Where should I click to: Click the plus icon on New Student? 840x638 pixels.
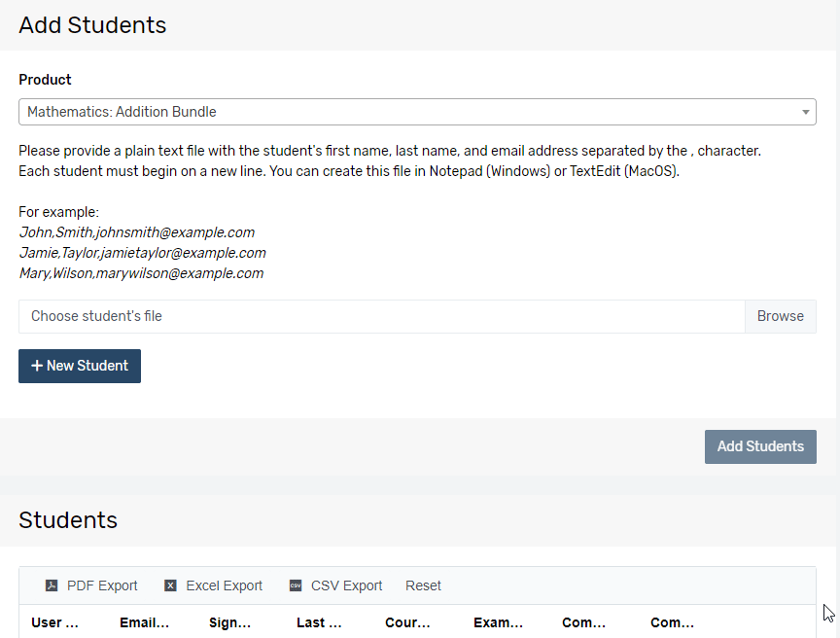click(x=37, y=366)
